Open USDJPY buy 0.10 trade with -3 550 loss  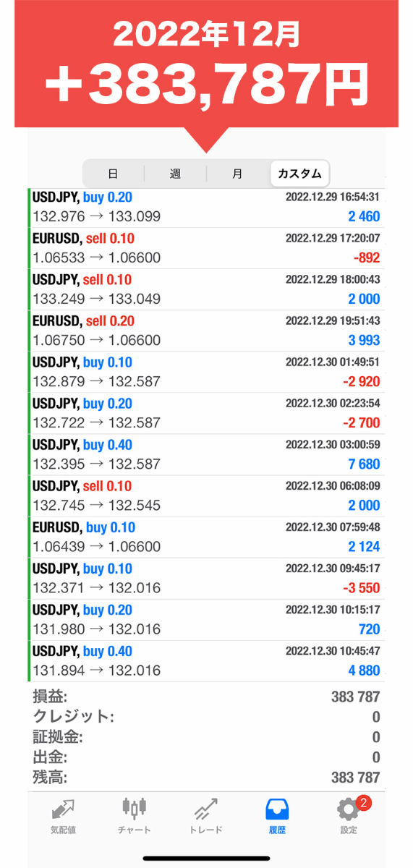pos(207,579)
